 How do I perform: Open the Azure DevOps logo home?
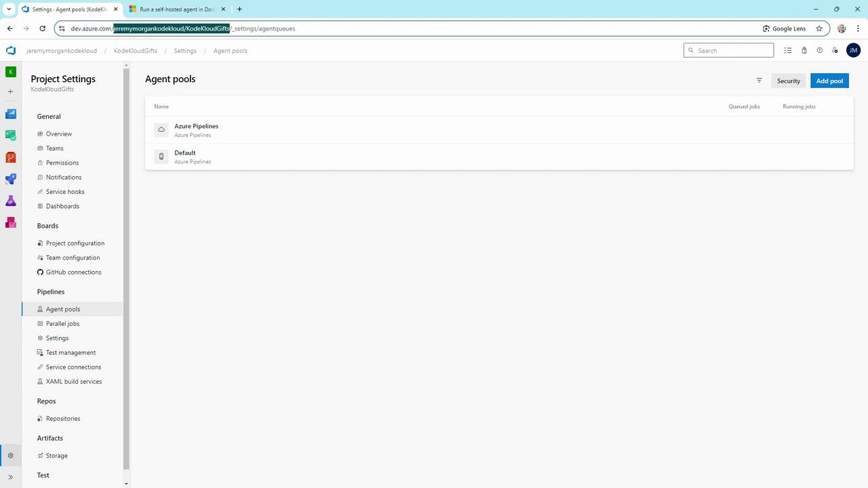pos(10,51)
